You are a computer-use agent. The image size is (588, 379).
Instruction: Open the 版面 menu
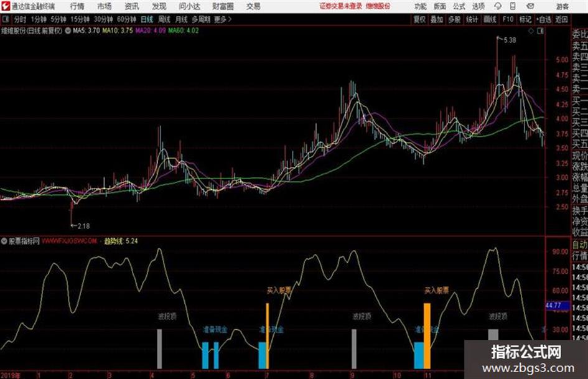point(439,6)
